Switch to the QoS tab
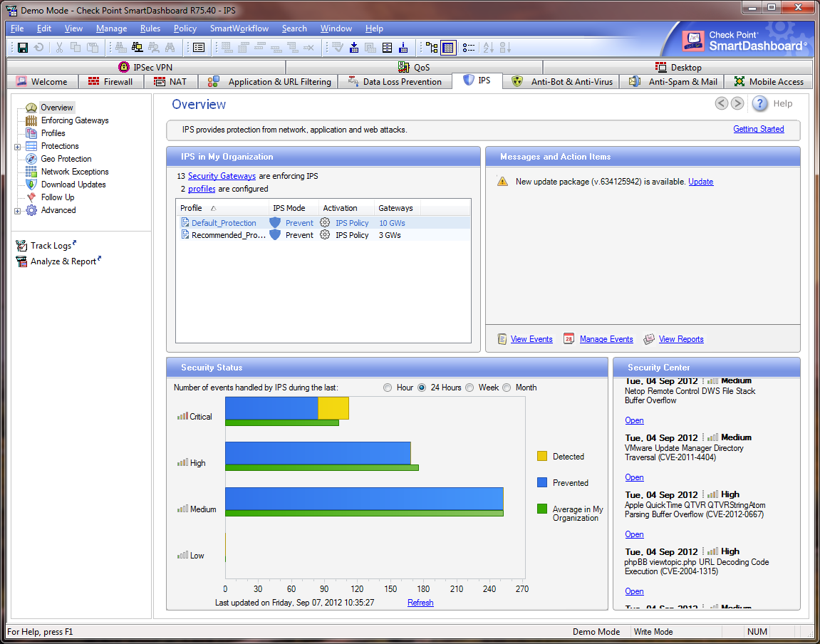Screen dimensions: 820x644 (414, 68)
